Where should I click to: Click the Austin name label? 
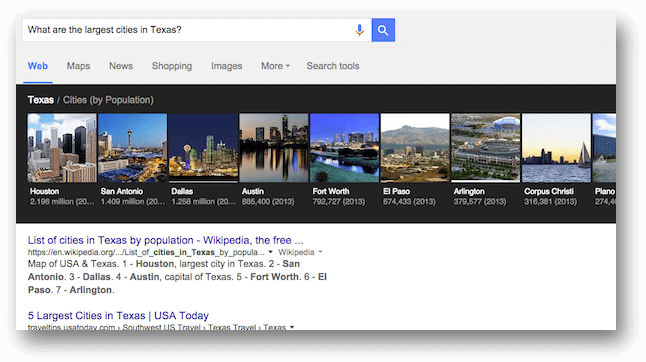coord(253,192)
